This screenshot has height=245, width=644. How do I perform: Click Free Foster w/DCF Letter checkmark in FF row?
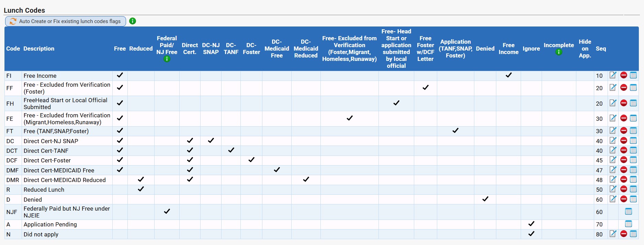pyautogui.click(x=426, y=87)
